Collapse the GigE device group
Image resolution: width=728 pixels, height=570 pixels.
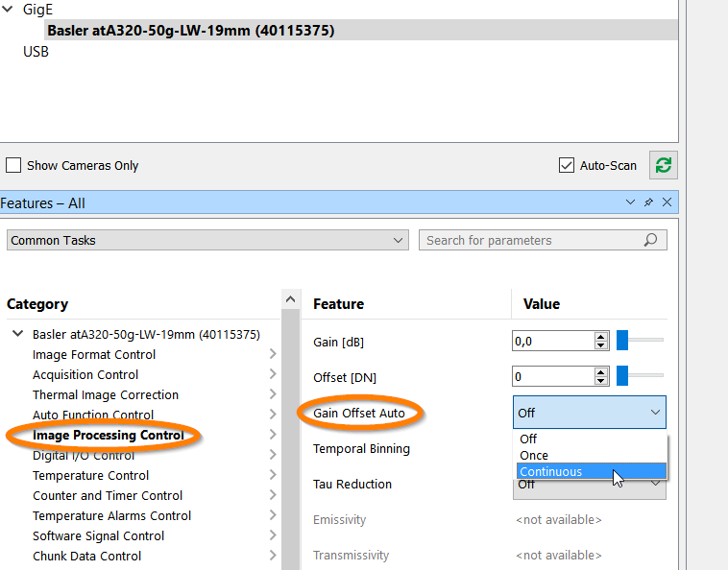8,10
